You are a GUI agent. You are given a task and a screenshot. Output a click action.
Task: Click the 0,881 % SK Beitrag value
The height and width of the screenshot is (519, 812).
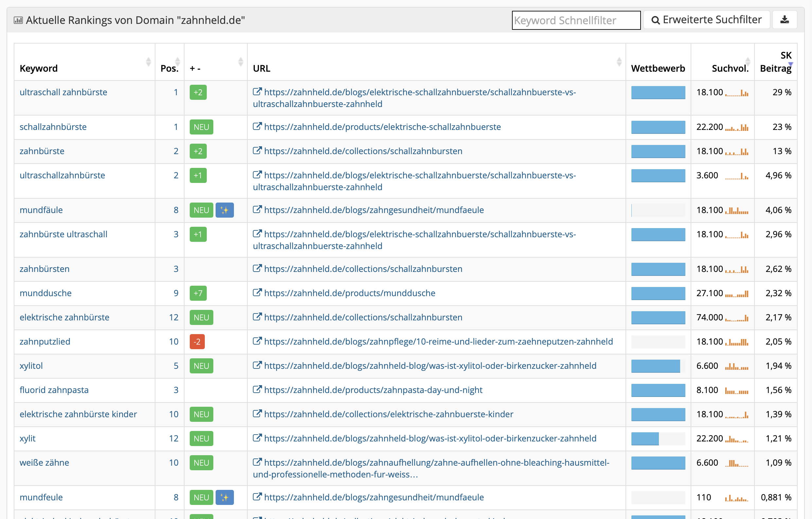[x=776, y=497]
